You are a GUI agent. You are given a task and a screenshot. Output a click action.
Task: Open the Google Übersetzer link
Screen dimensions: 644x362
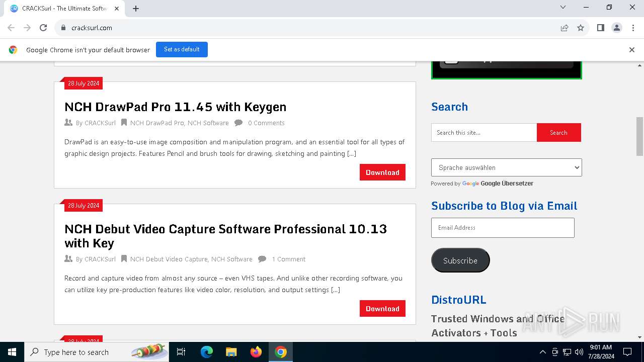click(x=507, y=184)
